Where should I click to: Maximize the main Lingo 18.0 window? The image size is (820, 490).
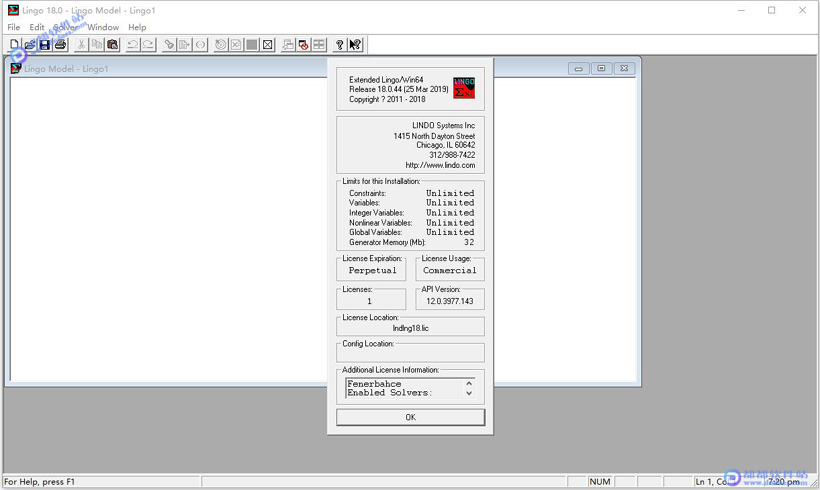(x=771, y=10)
